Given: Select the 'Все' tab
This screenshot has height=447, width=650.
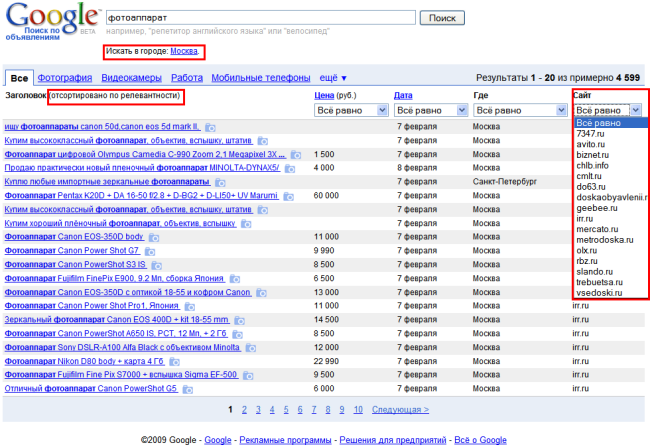Looking at the screenshot, I should point(19,78).
